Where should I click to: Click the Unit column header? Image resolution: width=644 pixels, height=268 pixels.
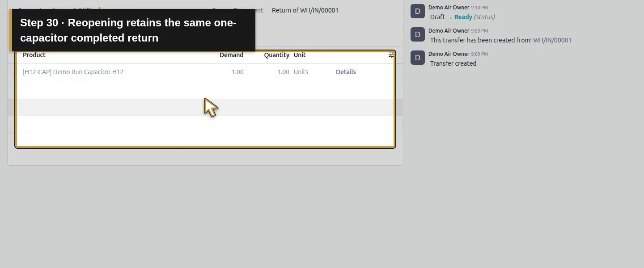coord(300,55)
